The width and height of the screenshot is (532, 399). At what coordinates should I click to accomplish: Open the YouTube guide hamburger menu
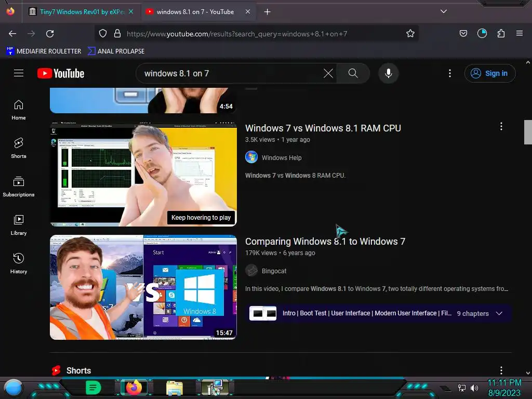[19, 73]
